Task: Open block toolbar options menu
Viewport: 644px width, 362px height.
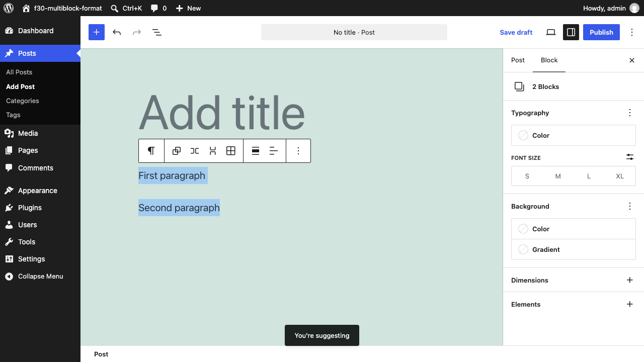Action: [298, 151]
